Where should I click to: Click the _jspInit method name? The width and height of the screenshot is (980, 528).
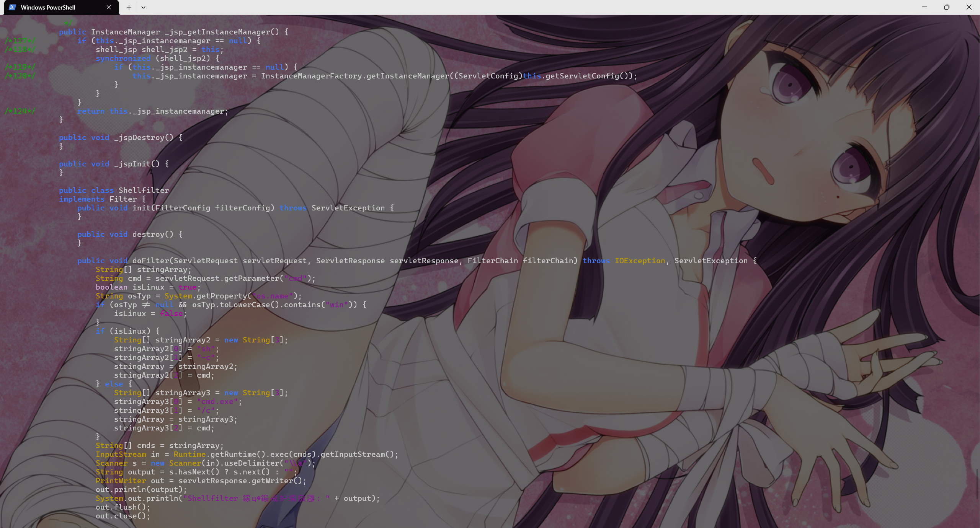(132, 164)
